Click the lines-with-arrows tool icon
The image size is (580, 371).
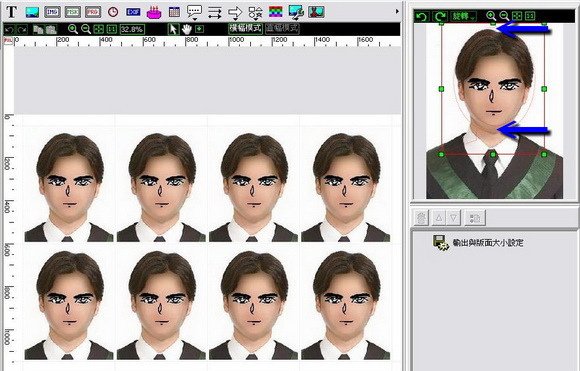click(x=215, y=13)
